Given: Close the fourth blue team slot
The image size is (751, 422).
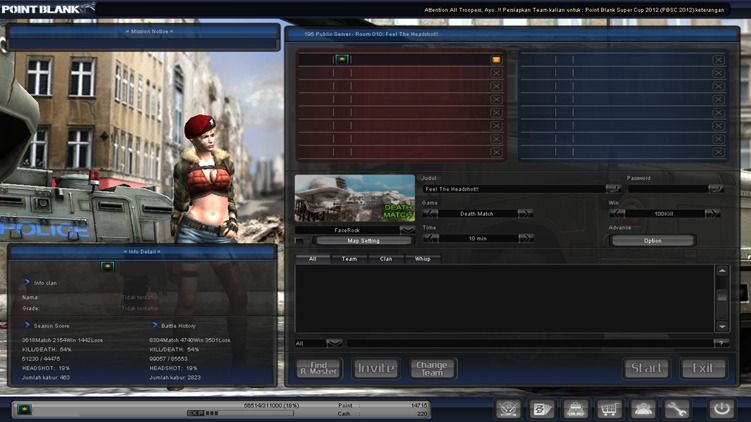Looking at the screenshot, I should [718, 100].
